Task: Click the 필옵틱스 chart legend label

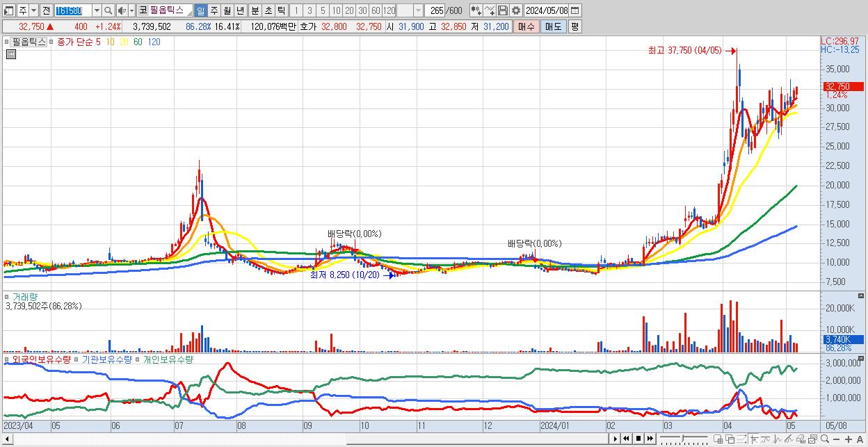Action: [x=29, y=42]
